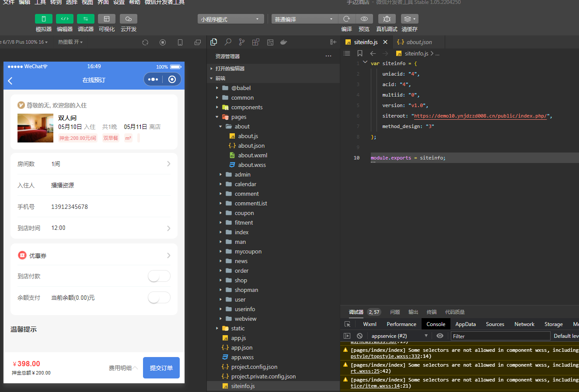The width and height of the screenshot is (579, 392).
Task: Open the siteroot URL link in code
Action: point(480,116)
